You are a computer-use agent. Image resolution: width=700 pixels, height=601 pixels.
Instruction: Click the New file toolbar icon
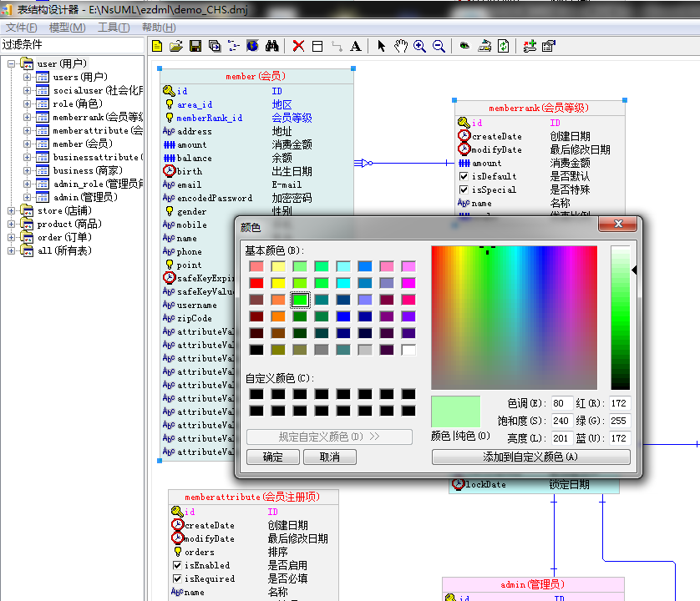click(x=157, y=46)
